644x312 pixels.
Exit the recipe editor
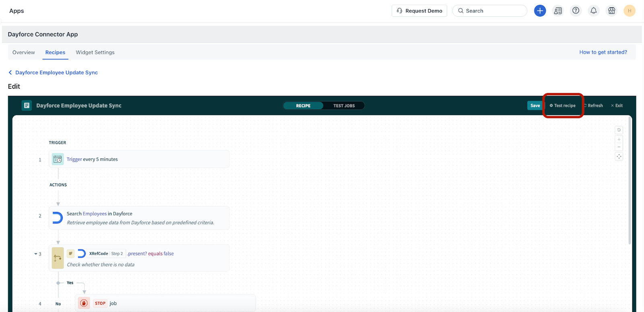click(617, 106)
